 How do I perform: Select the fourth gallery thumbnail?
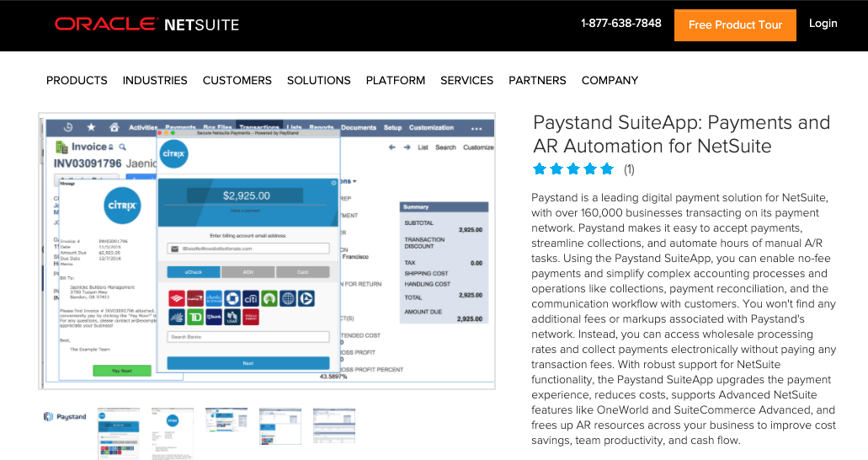tap(226, 420)
